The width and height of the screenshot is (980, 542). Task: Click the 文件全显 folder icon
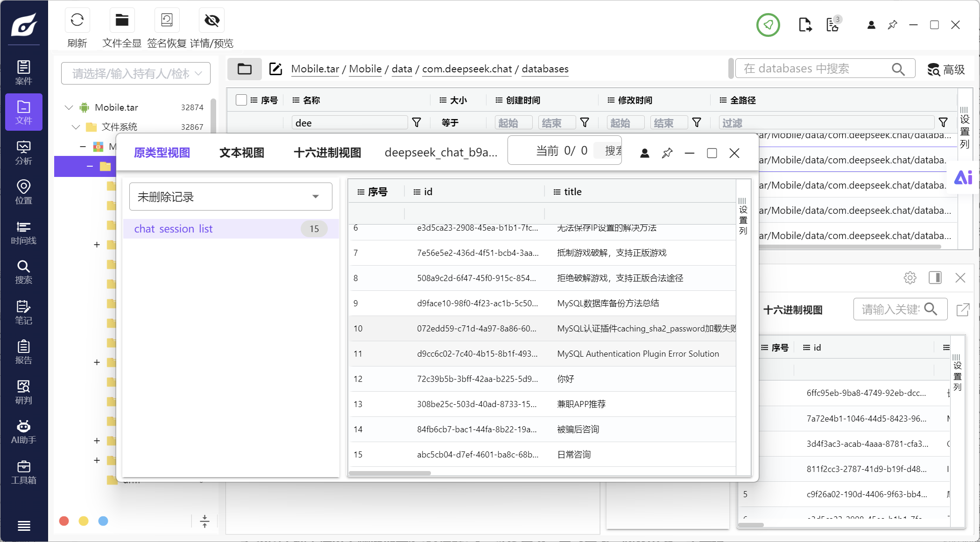[122, 20]
